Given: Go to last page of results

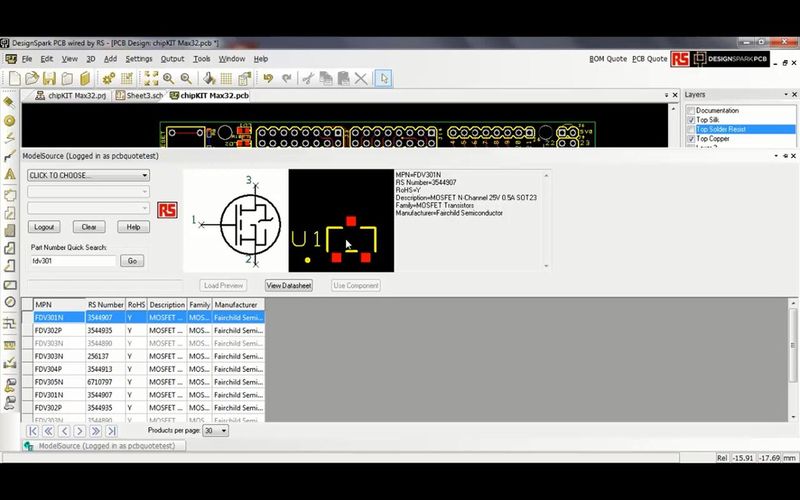Looking at the screenshot, I should click(111, 431).
